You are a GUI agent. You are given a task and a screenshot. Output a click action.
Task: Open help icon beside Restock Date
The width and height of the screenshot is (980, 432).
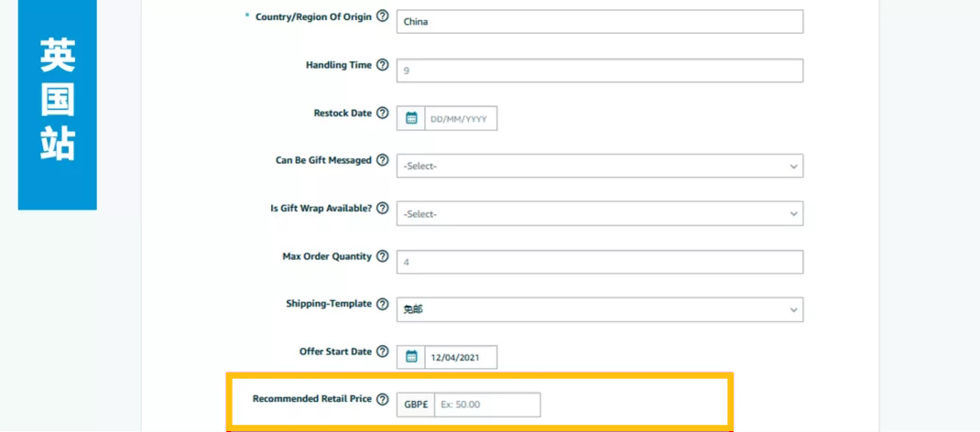coord(383,113)
